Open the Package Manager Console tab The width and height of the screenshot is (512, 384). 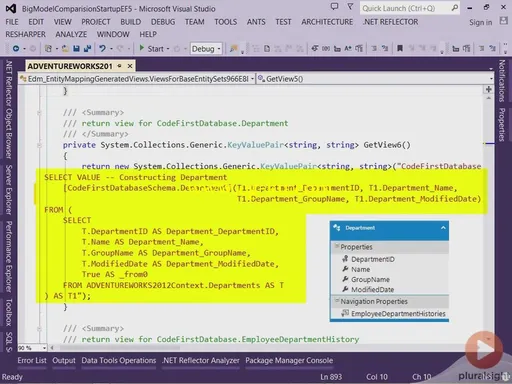(x=289, y=361)
